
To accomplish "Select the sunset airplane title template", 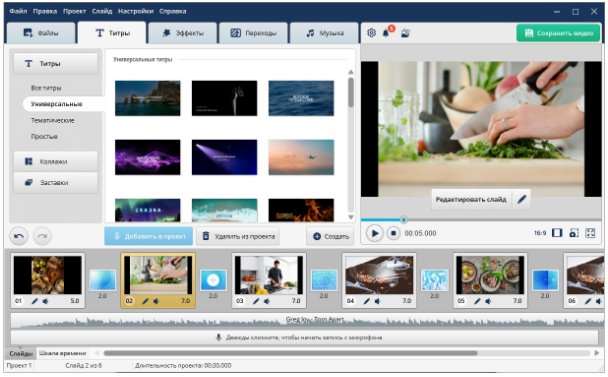I will (x=301, y=157).
